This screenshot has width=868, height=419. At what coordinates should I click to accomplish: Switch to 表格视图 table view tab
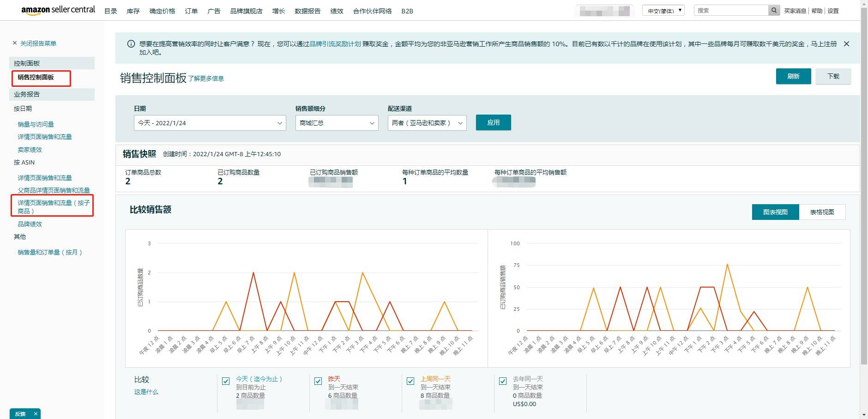click(x=822, y=212)
